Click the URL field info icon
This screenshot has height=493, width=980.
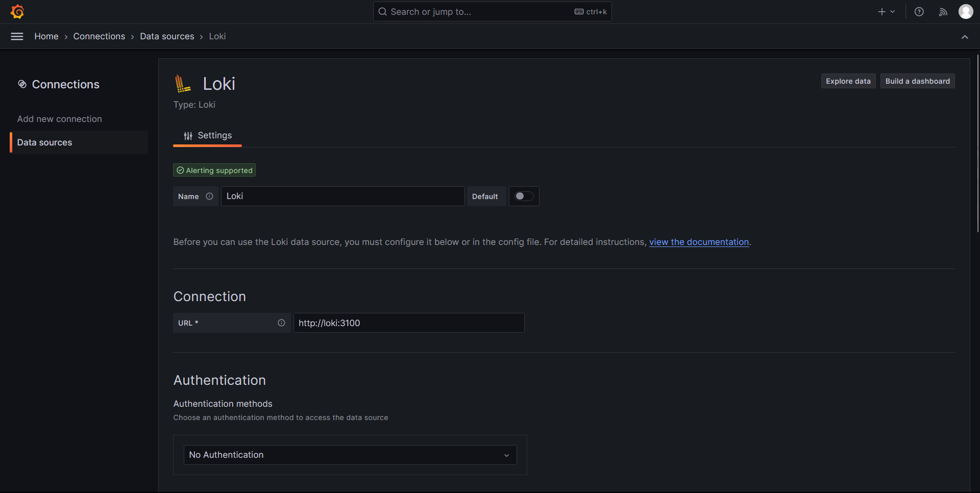(x=281, y=323)
